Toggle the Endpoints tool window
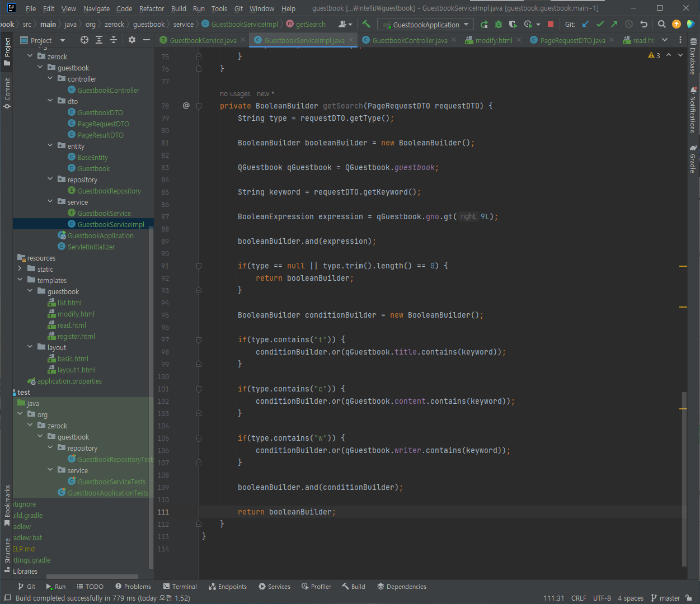The height and width of the screenshot is (604, 700). (x=228, y=587)
